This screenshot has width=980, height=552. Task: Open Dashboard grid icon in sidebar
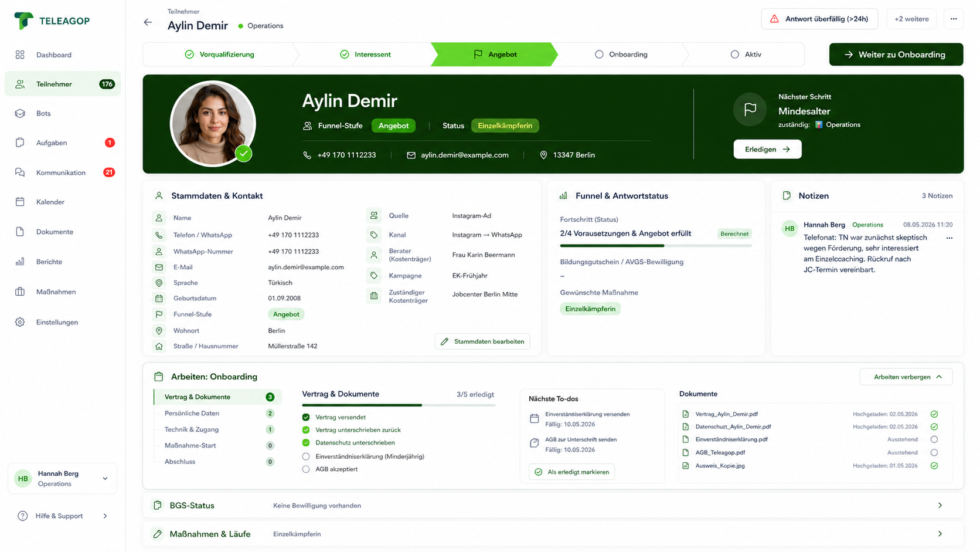pos(20,55)
